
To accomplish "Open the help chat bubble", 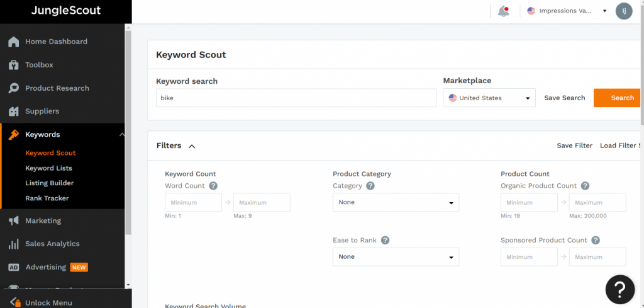I will point(619,288).
